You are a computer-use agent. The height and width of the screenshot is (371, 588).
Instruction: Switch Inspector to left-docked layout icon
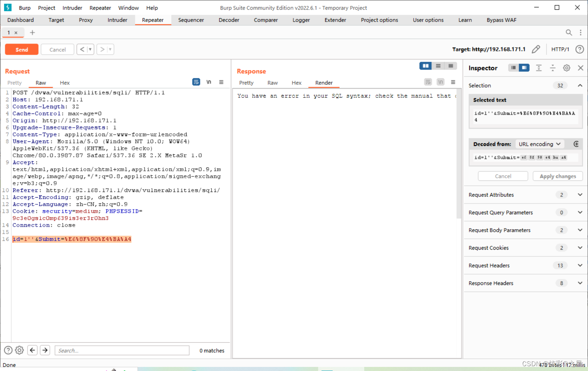tap(513, 68)
